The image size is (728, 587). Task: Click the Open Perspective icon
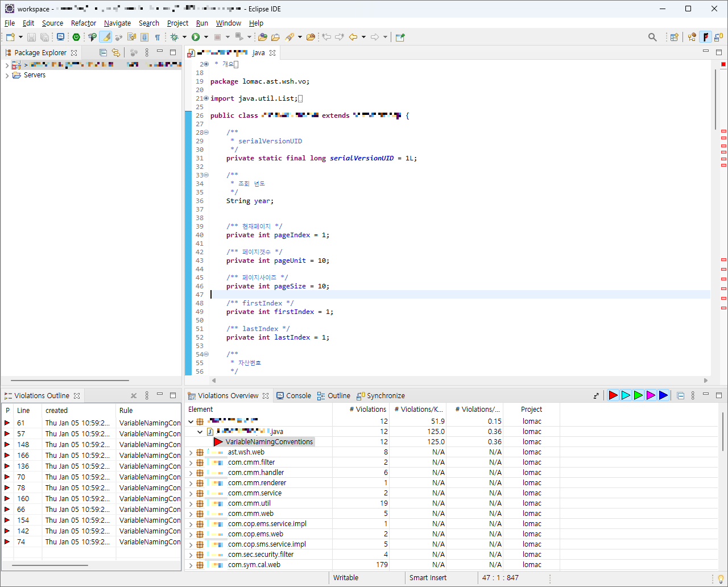pos(674,37)
